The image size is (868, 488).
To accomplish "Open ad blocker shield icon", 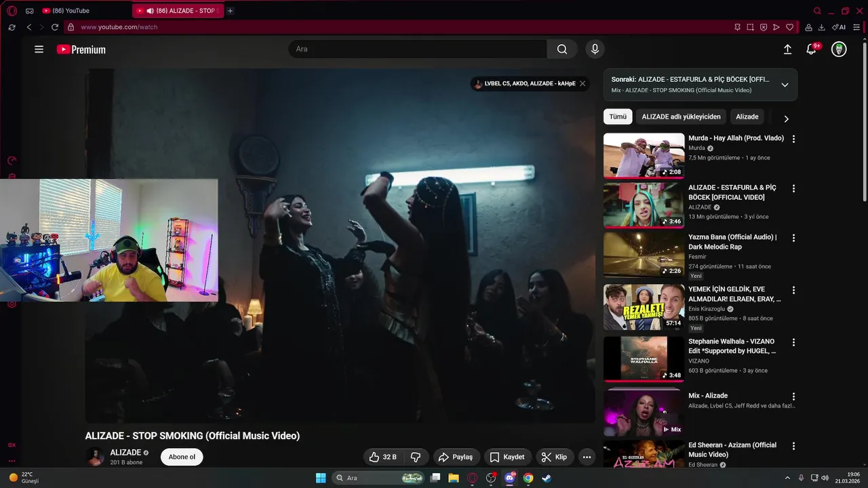I will click(x=764, y=27).
